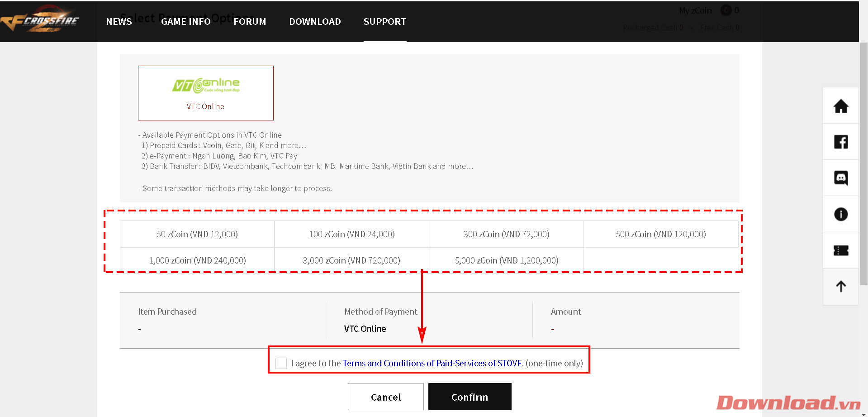The width and height of the screenshot is (868, 417).
Task: Open Terms and Conditions of Paid-Services link
Action: [x=433, y=363]
